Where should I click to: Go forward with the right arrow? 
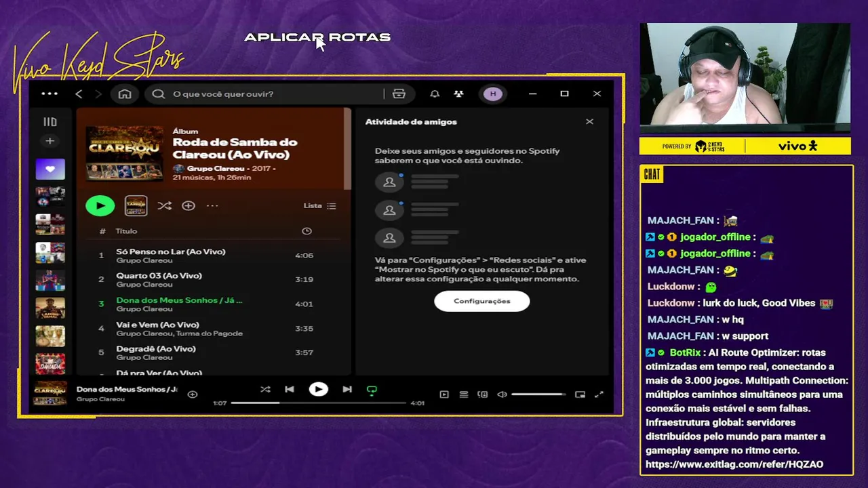[98, 94]
